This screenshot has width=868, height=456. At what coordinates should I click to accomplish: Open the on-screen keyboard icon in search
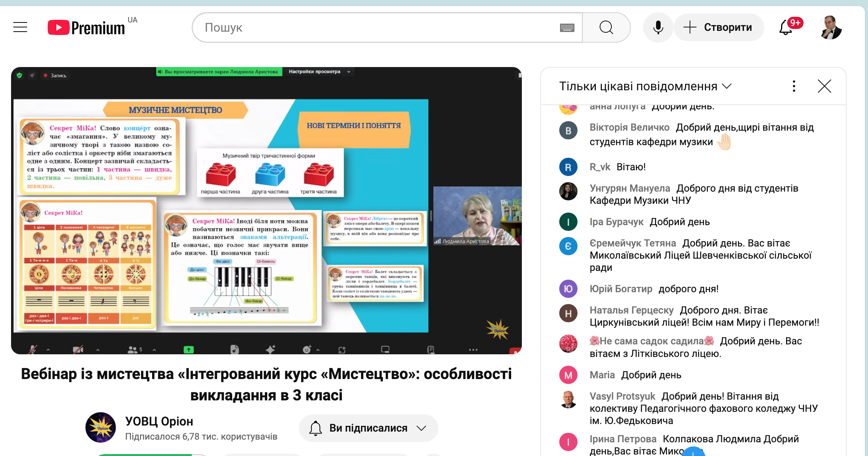tap(567, 27)
